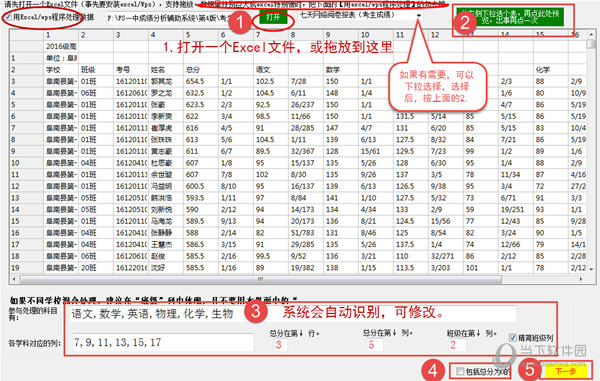This screenshot has width=600, height=381.
Task: Click rank cell 19/251
Action: [x=515, y=210]
